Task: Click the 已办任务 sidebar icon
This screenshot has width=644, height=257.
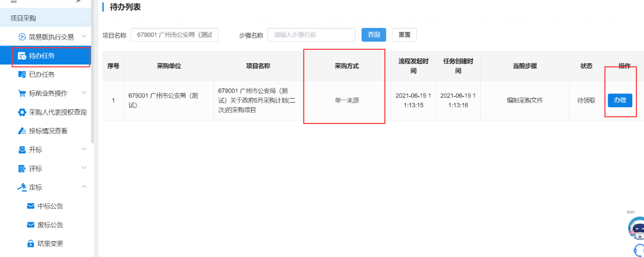Action: pyautogui.click(x=22, y=75)
